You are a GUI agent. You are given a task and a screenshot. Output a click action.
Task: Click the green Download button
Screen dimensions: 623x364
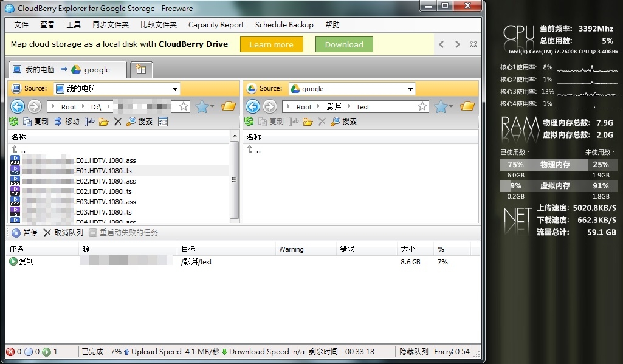[x=344, y=44]
